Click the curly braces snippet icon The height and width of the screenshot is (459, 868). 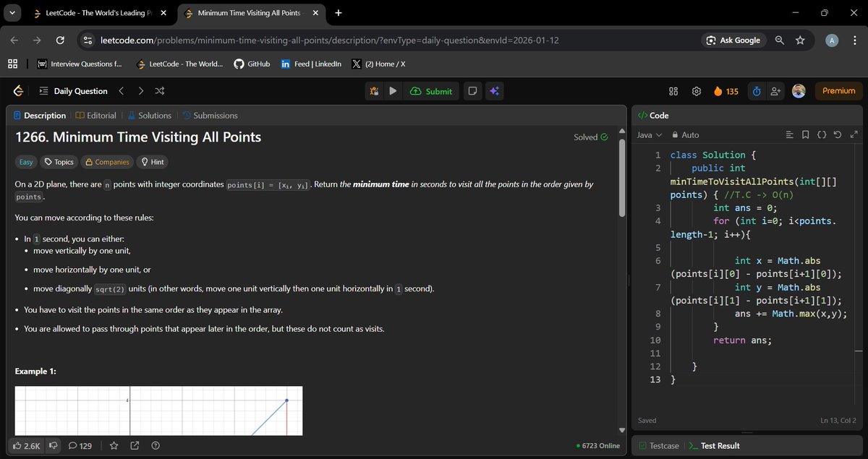(822, 135)
